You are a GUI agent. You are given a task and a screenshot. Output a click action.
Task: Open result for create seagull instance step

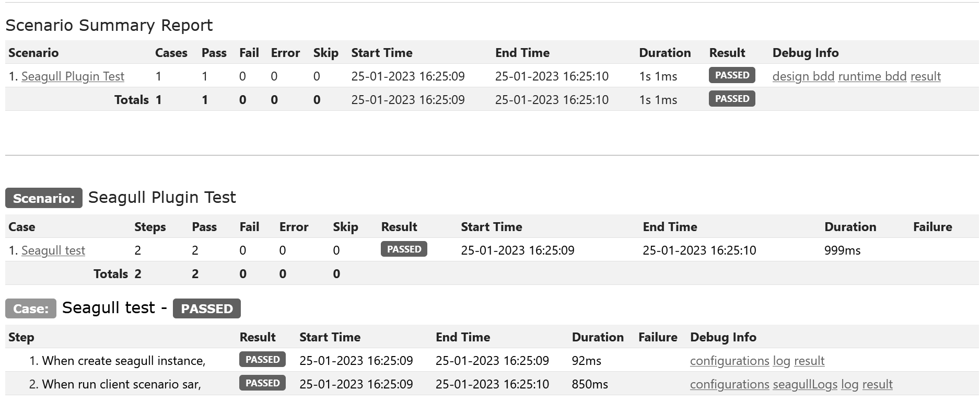809,361
